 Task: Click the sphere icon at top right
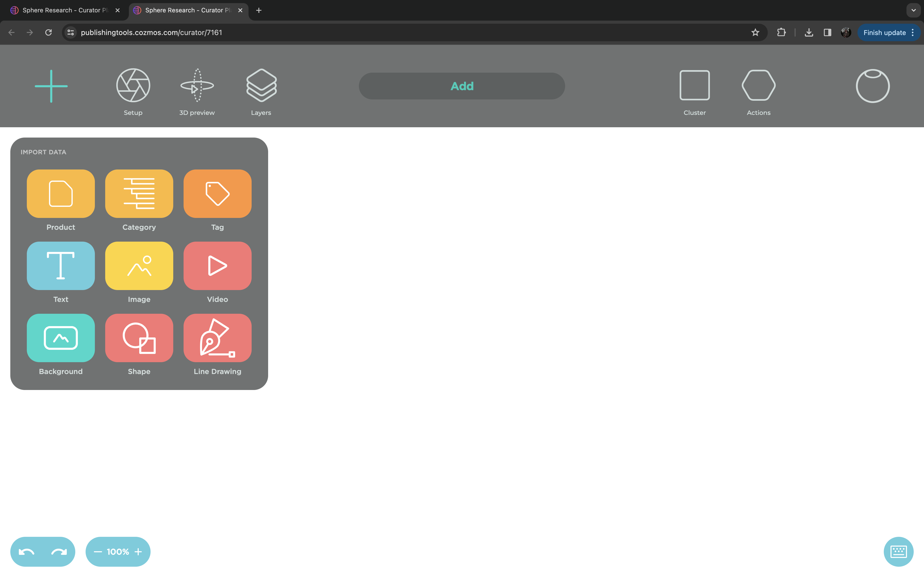pyautogui.click(x=872, y=86)
